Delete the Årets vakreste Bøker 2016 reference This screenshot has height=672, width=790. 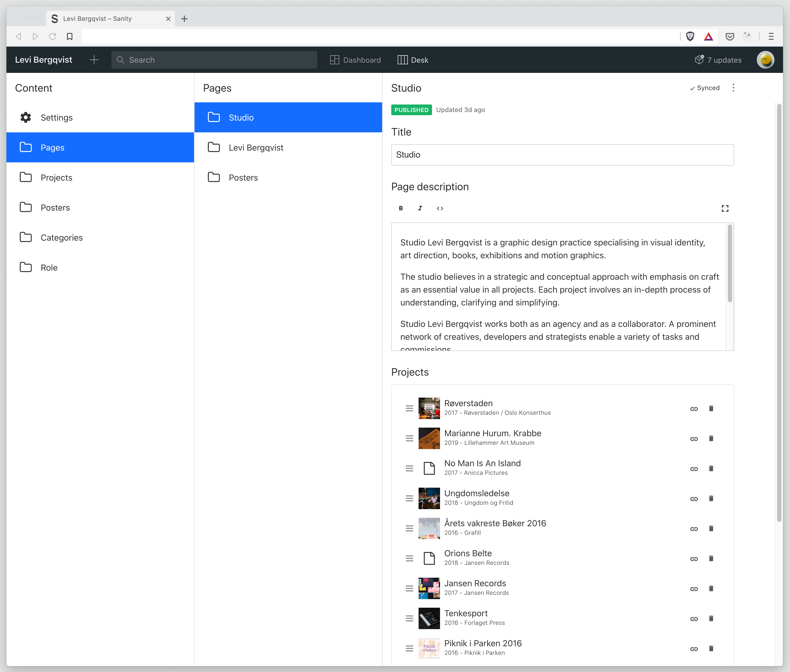click(x=711, y=528)
